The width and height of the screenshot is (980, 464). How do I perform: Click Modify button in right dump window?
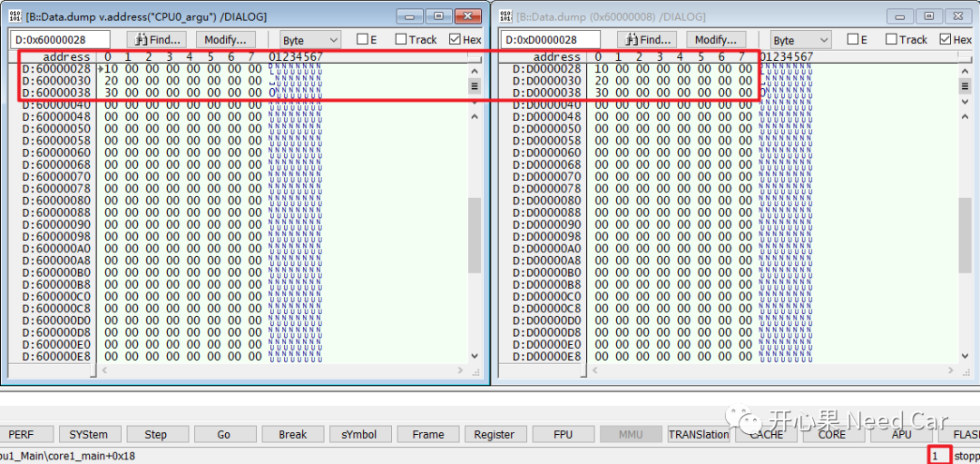[716, 40]
